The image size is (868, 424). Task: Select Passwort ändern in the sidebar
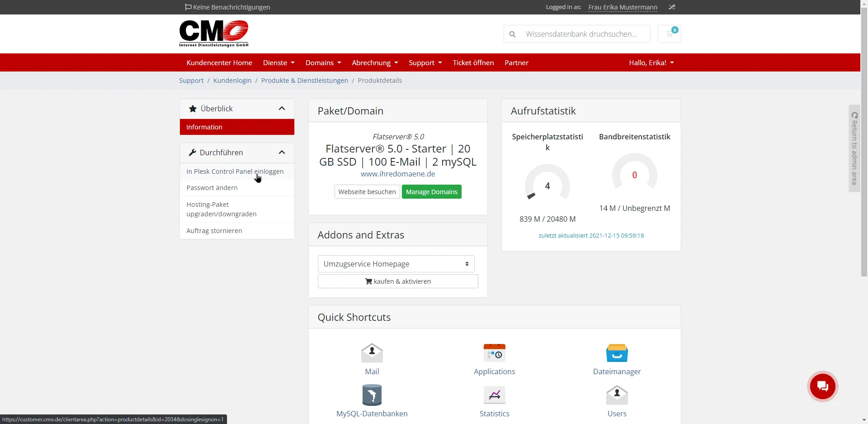tap(237, 188)
